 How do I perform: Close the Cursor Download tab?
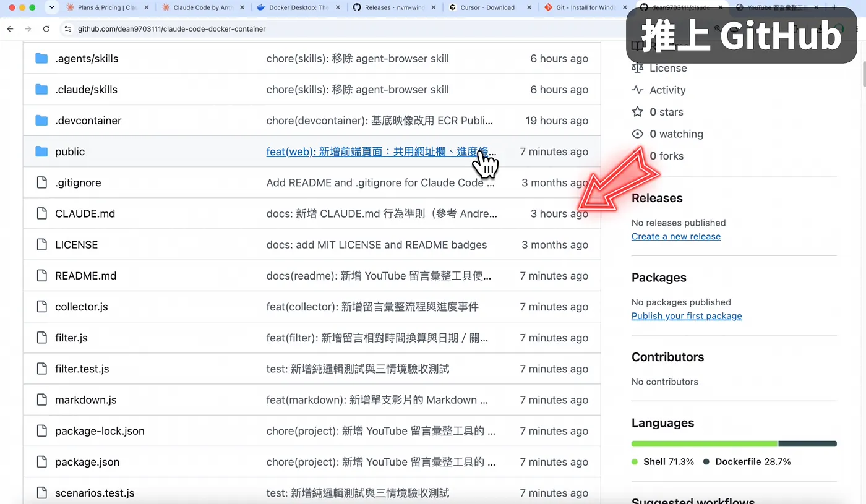[530, 7]
